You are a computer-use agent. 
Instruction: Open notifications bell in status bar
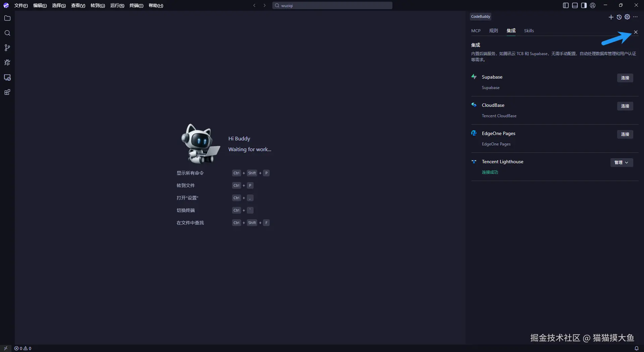tap(636, 348)
